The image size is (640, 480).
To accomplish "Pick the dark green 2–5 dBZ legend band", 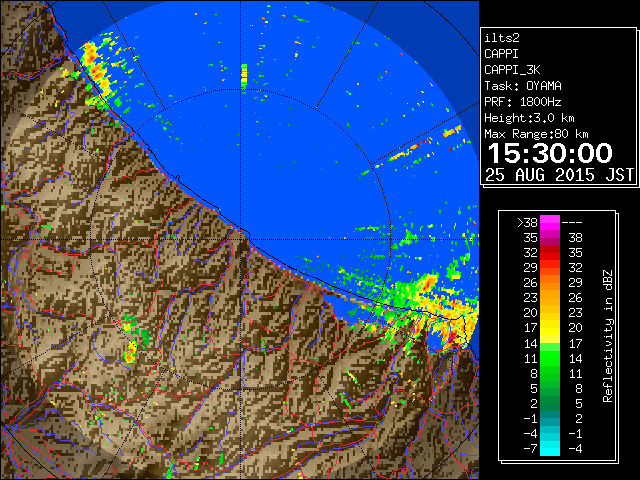I will click(549, 403).
